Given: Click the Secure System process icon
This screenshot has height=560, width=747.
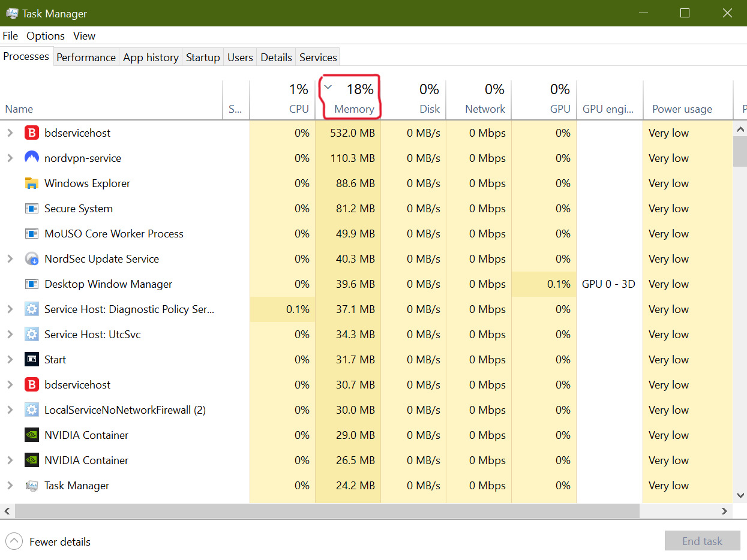Looking at the screenshot, I should 32,209.
